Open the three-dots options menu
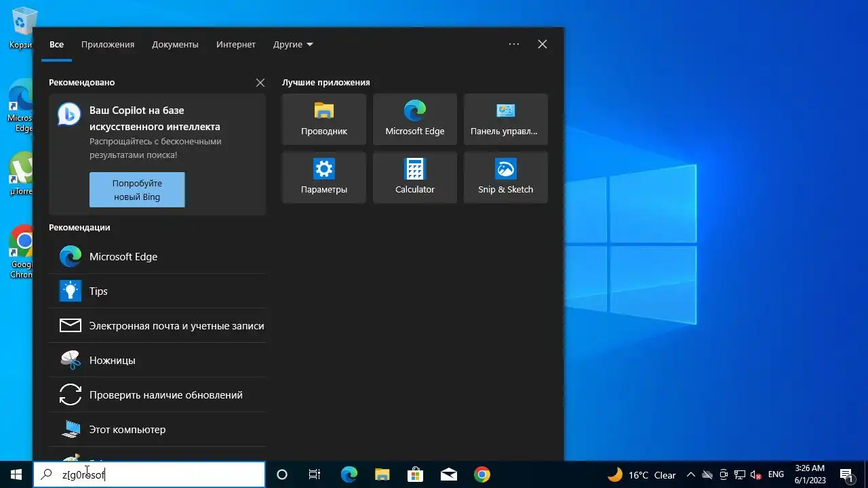Image resolution: width=868 pixels, height=488 pixels. click(x=514, y=44)
